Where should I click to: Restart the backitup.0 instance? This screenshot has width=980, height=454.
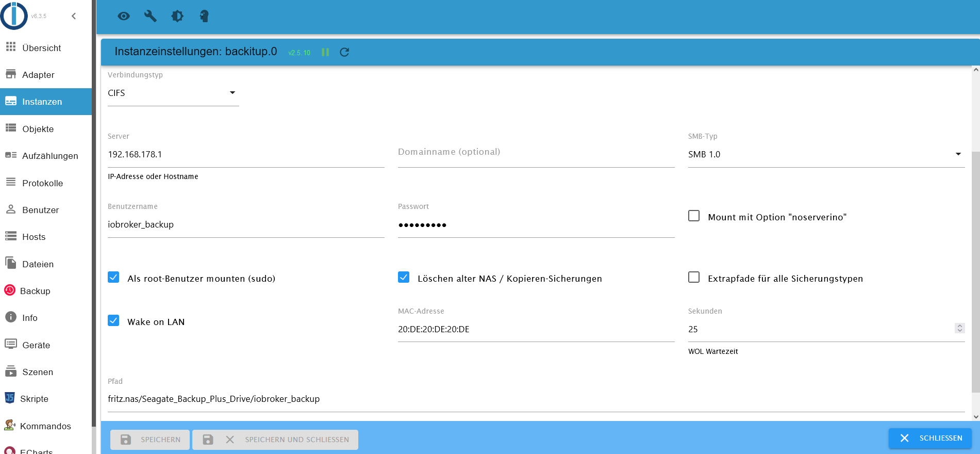[344, 52]
